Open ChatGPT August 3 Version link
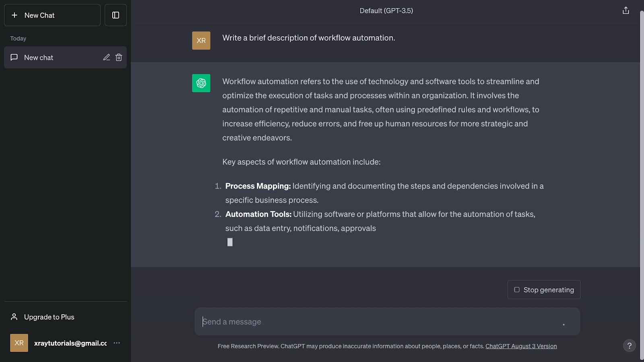This screenshot has height=362, width=644. 521,346
